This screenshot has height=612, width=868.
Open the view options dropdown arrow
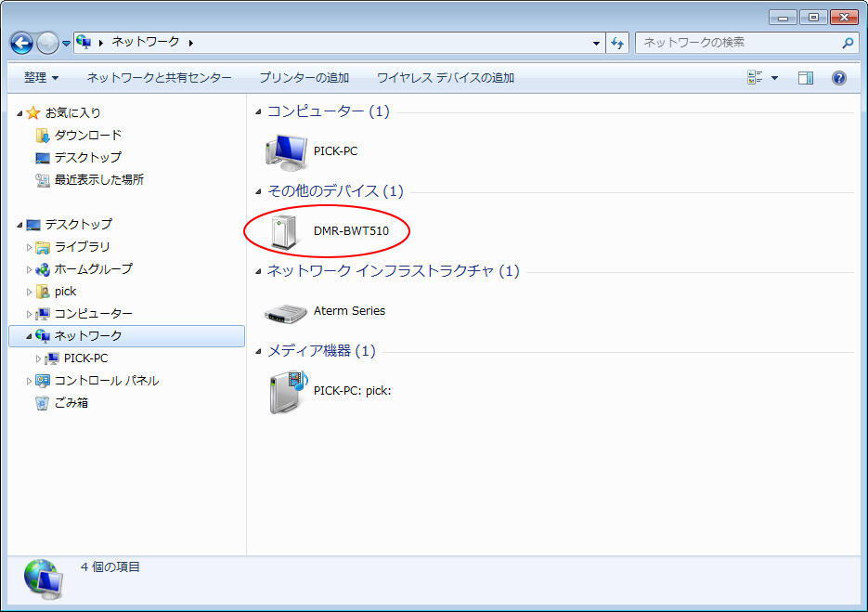tap(774, 78)
